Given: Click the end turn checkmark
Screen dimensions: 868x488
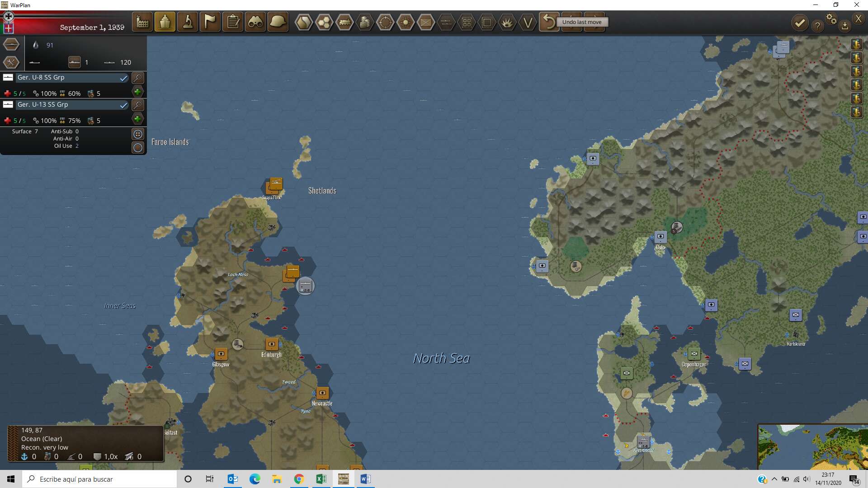Looking at the screenshot, I should pos(800,23).
